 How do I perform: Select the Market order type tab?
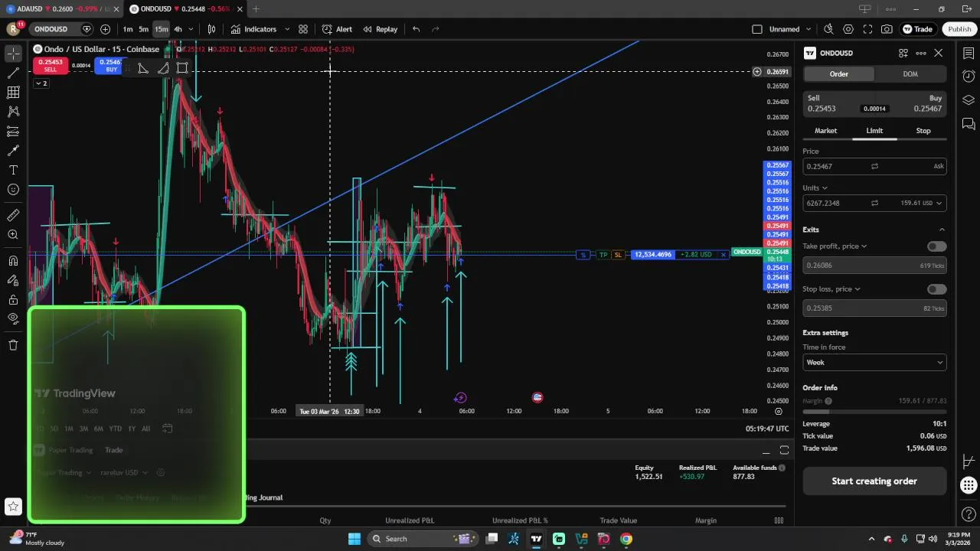click(825, 131)
